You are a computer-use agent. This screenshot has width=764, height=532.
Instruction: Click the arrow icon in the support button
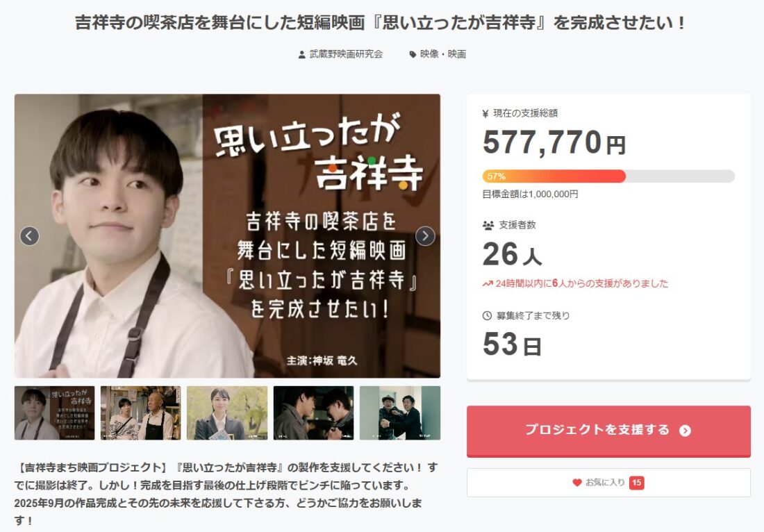tap(685, 431)
